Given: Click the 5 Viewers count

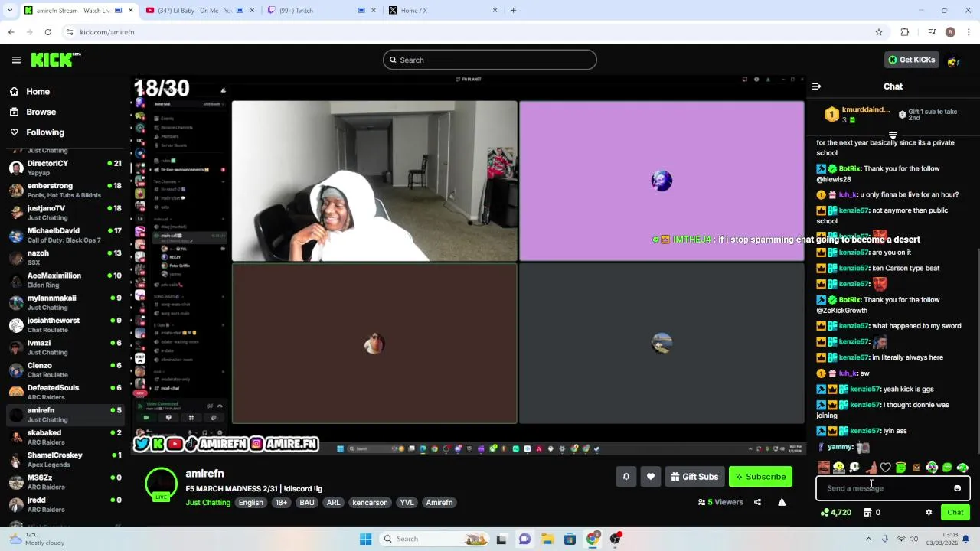Looking at the screenshot, I should point(720,503).
